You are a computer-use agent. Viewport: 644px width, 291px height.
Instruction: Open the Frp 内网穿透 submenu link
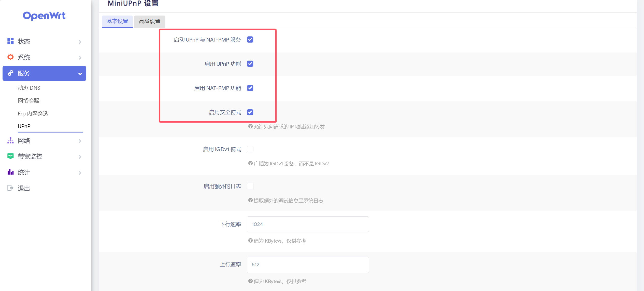pyautogui.click(x=33, y=114)
